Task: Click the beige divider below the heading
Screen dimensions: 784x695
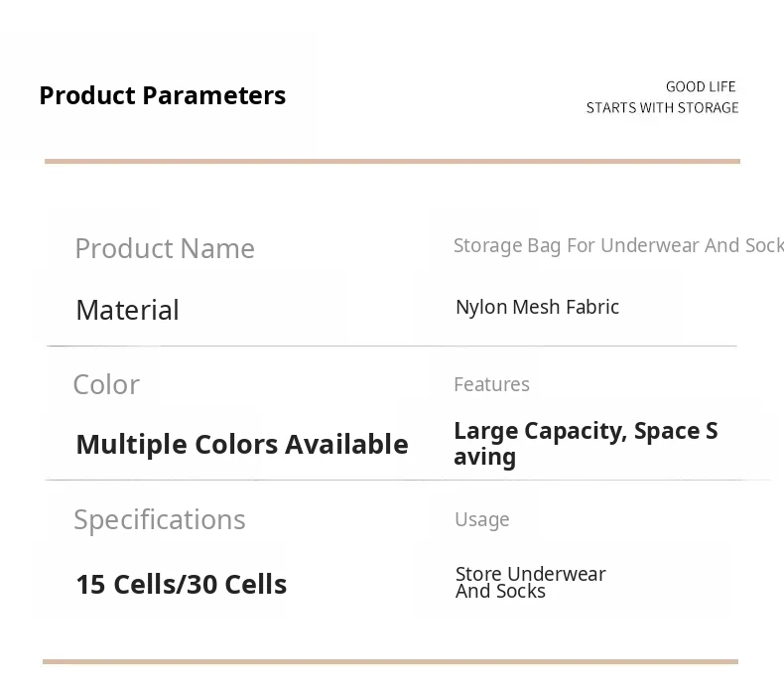Action: 392,161
